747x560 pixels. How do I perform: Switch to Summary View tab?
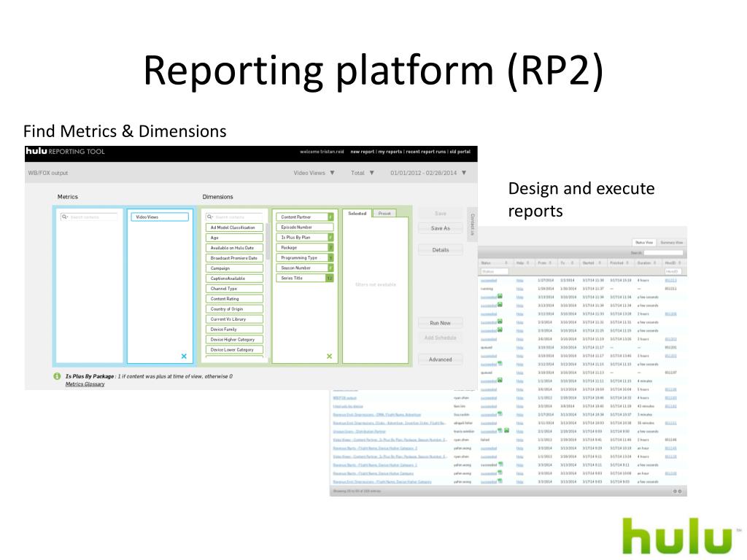click(672, 242)
